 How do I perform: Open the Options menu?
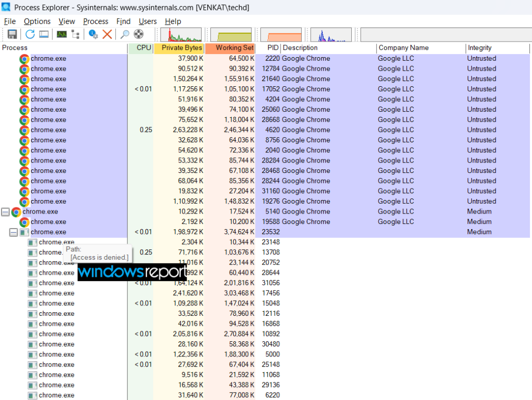[x=37, y=21]
